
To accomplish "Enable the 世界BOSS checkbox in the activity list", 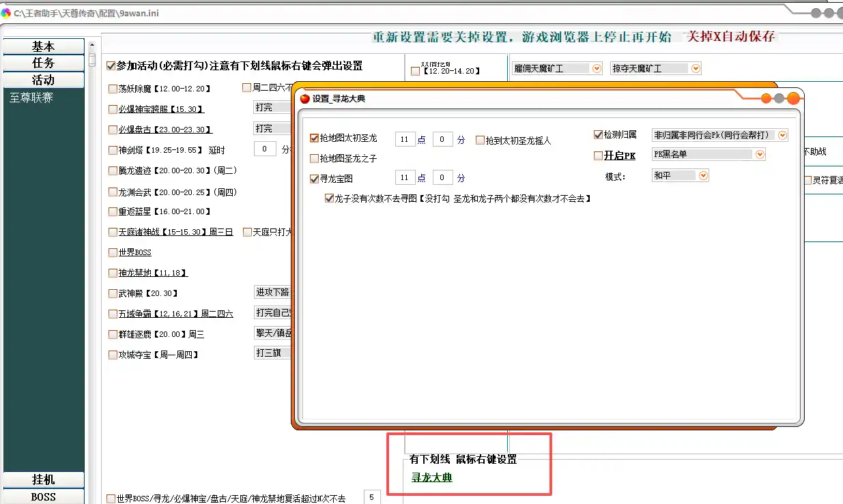I will click(113, 252).
